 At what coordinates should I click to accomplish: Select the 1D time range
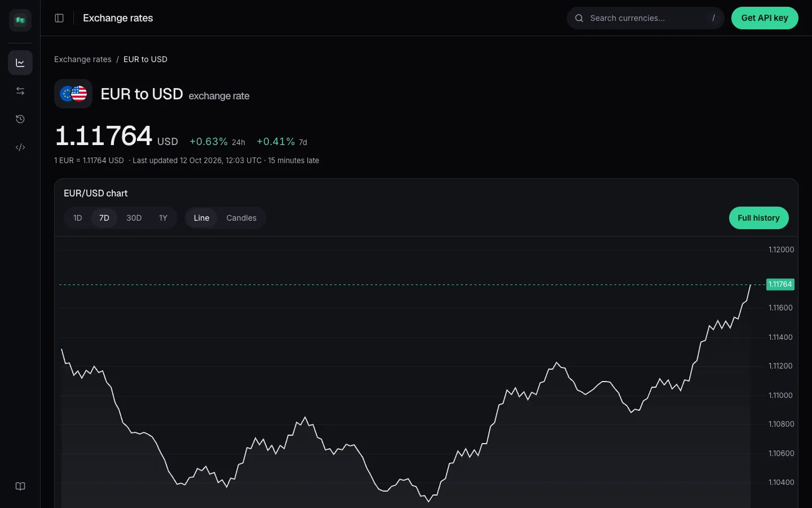78,218
